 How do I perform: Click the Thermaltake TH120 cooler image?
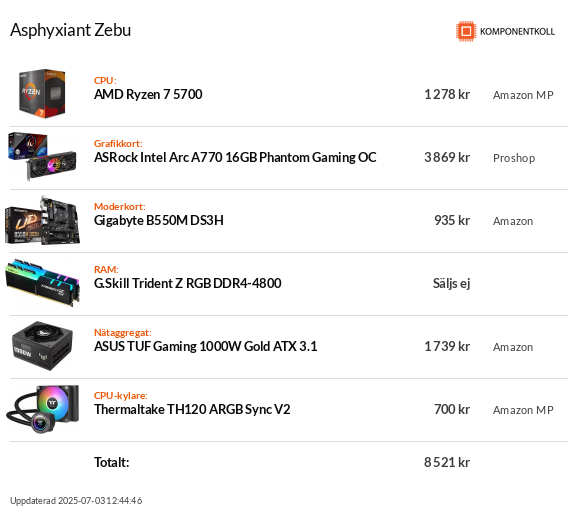42,409
